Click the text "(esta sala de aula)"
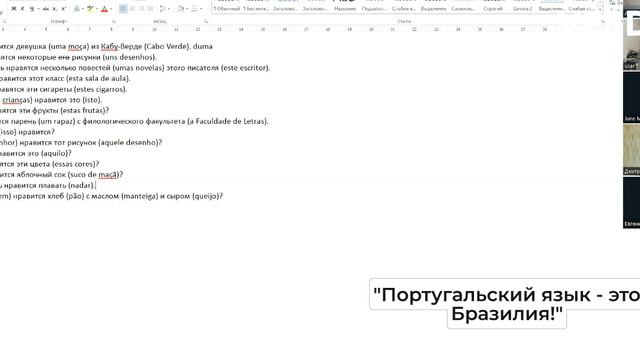640x360 pixels. point(98,78)
